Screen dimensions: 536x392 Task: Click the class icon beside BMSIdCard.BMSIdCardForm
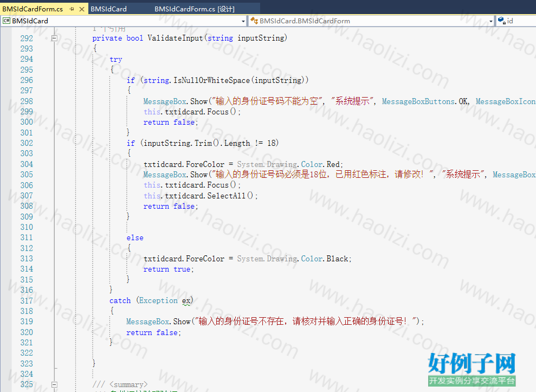254,21
